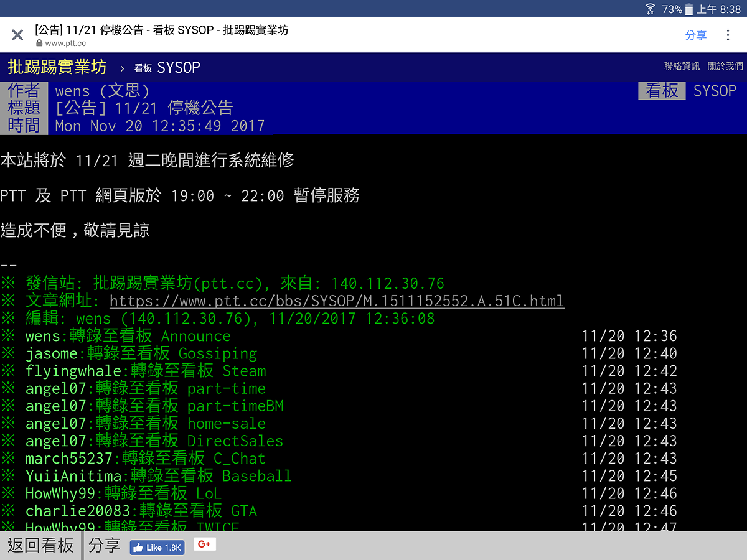
Task: Click row HowWhy99:轉錄至看板 LoL
Action: point(339,493)
